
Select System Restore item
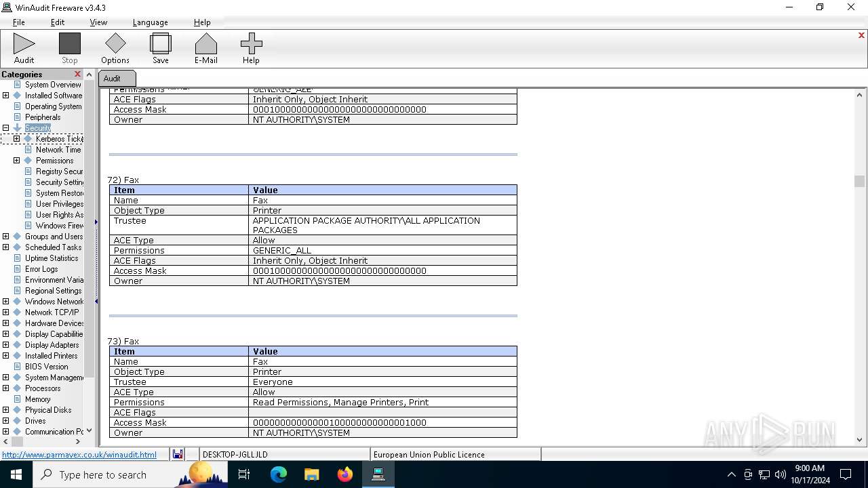60,193
